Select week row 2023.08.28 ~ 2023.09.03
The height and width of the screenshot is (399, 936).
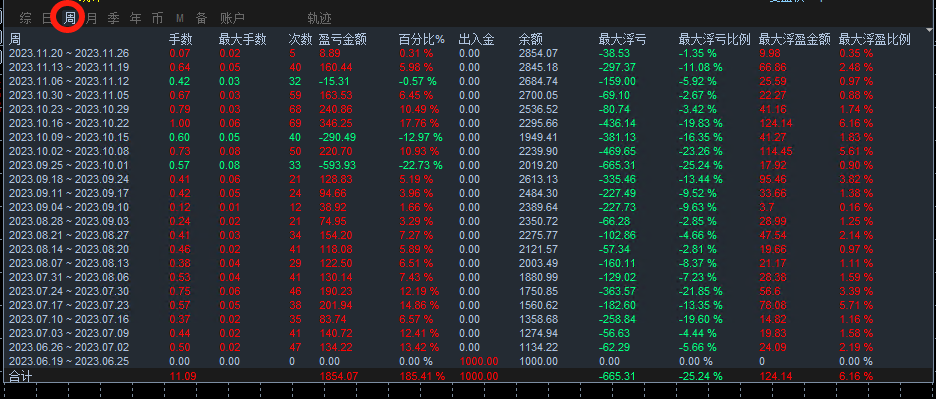pyautogui.click(x=468, y=221)
